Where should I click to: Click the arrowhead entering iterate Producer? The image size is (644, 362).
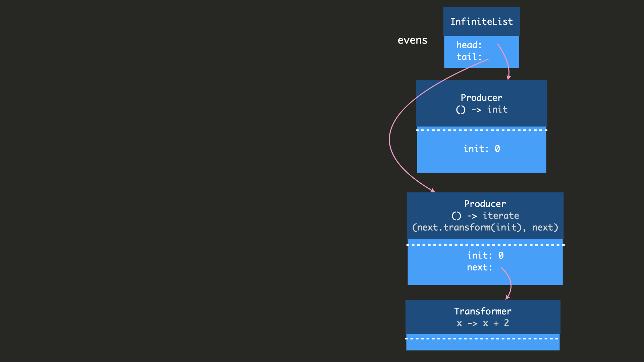click(433, 190)
